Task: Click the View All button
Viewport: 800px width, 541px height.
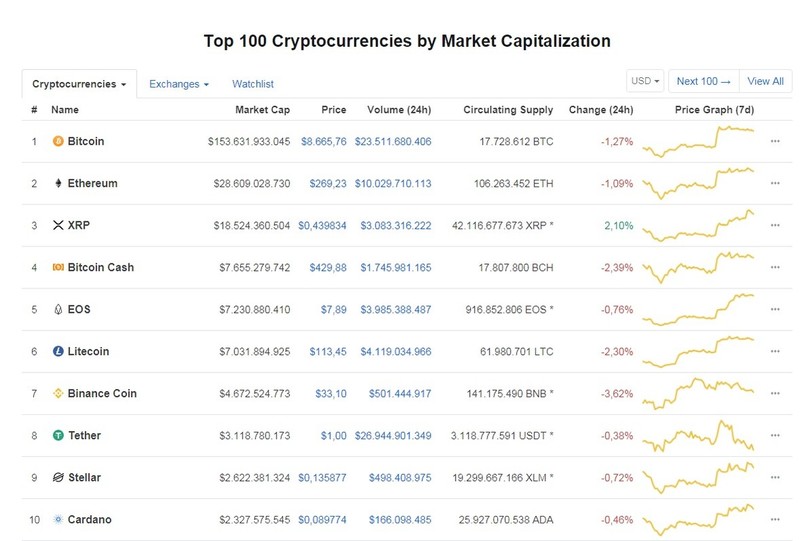Action: (x=765, y=81)
